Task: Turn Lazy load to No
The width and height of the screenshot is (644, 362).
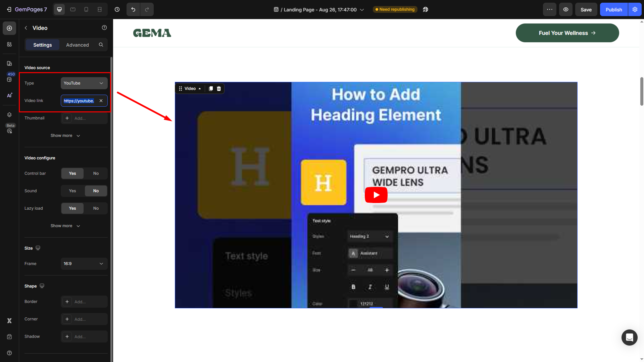Action: click(x=96, y=208)
